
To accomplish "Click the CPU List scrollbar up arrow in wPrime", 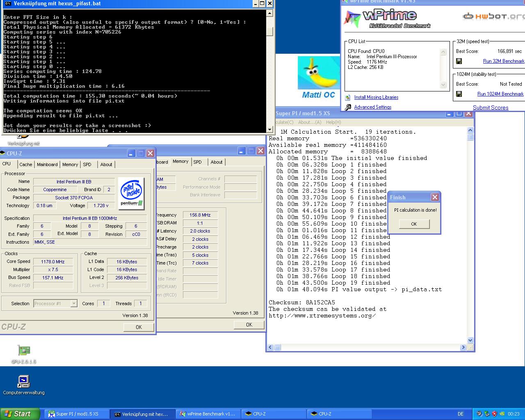I will [x=443, y=52].
